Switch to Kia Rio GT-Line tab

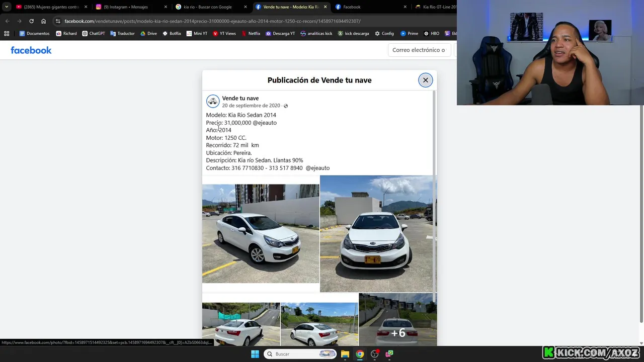435,7
